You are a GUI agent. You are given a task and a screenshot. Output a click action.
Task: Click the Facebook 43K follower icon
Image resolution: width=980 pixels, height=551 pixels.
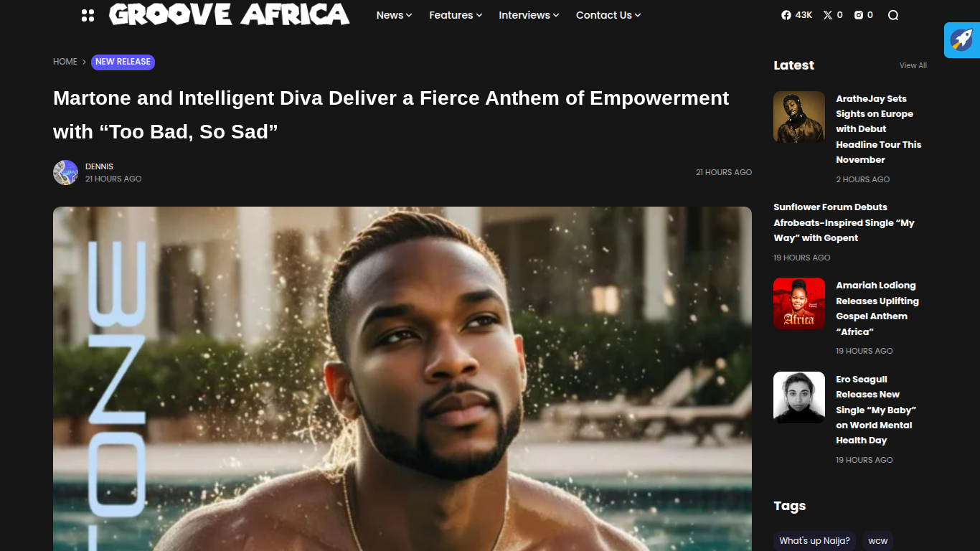tap(796, 15)
